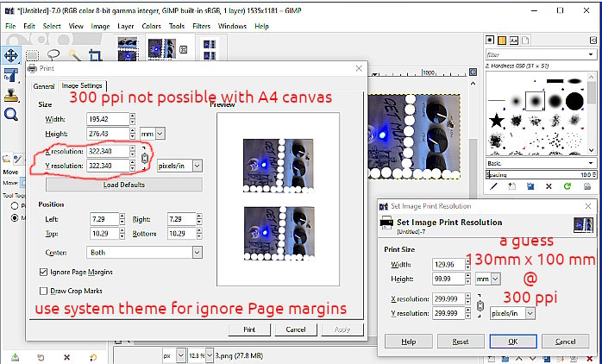
Task: Open the Colors menu
Action: pyautogui.click(x=151, y=26)
